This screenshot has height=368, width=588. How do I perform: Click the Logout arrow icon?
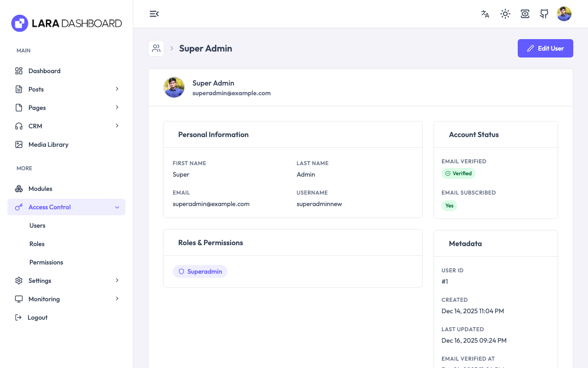18,317
